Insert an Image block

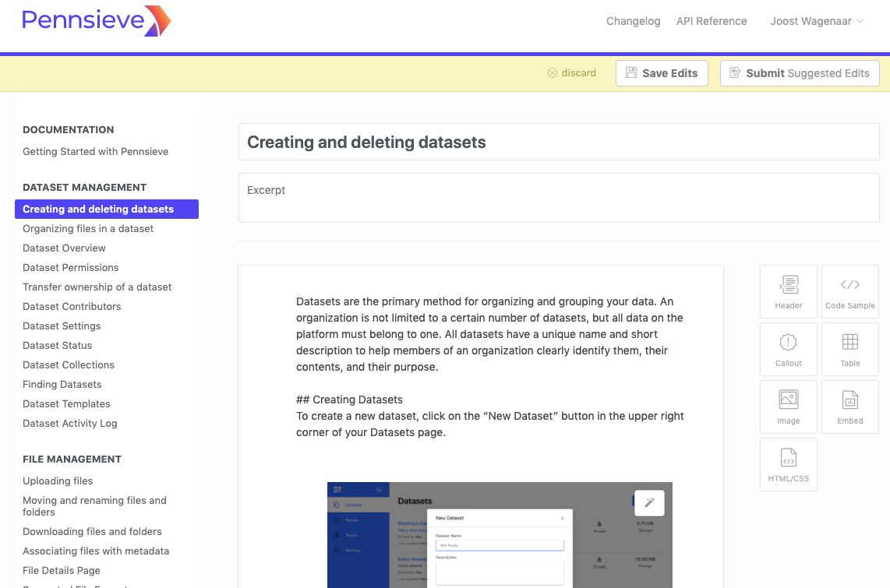pos(789,407)
